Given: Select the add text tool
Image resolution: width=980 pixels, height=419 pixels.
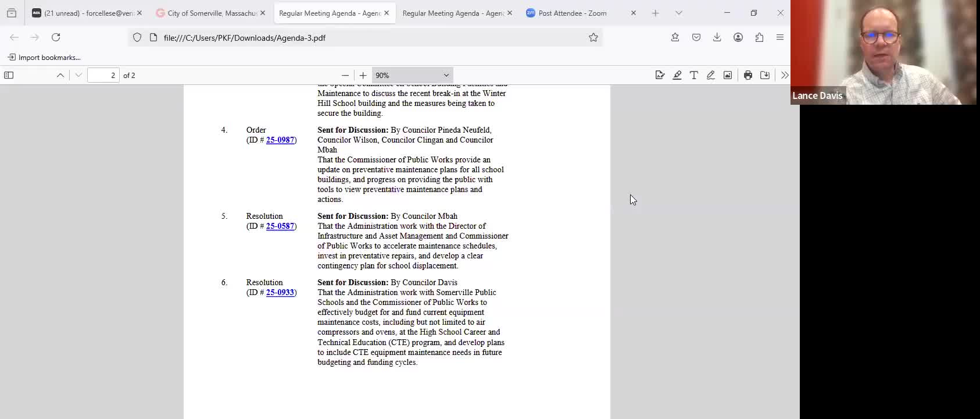Looking at the screenshot, I should pos(694,75).
